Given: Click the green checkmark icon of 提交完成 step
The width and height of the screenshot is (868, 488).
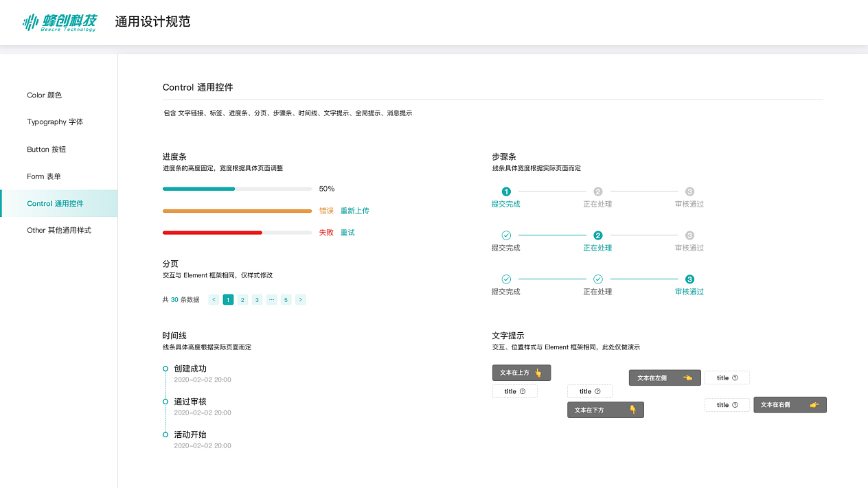Looking at the screenshot, I should tap(506, 235).
